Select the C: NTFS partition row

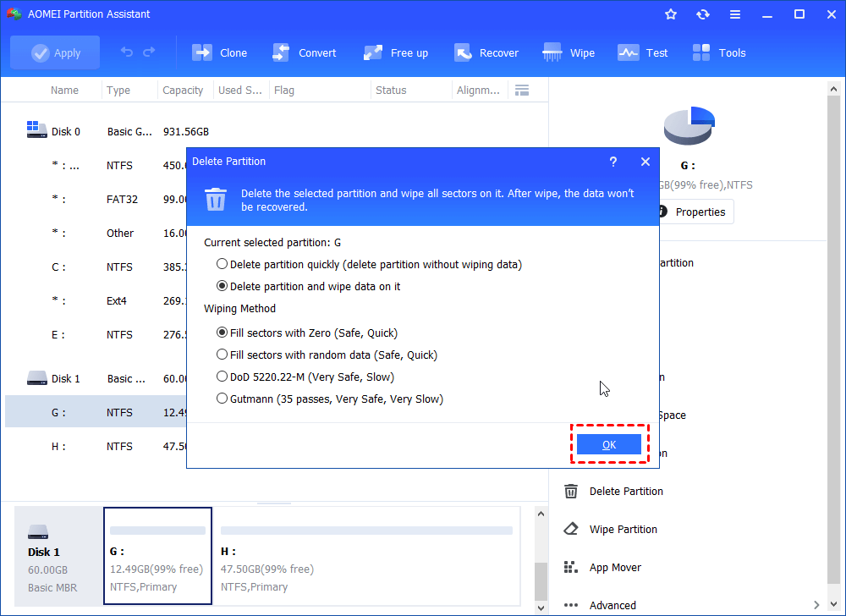(x=96, y=267)
